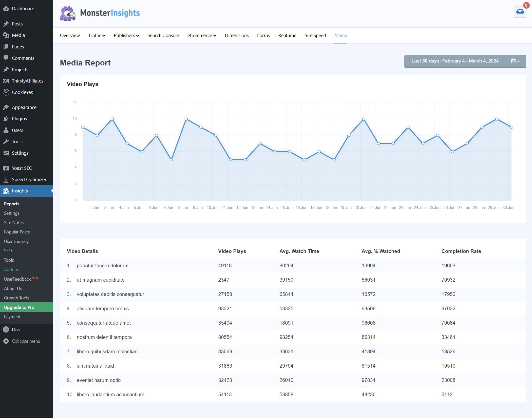Image resolution: width=532 pixels, height=418 pixels.
Task: Expand the Publishers dropdown menu
Action: (x=127, y=35)
